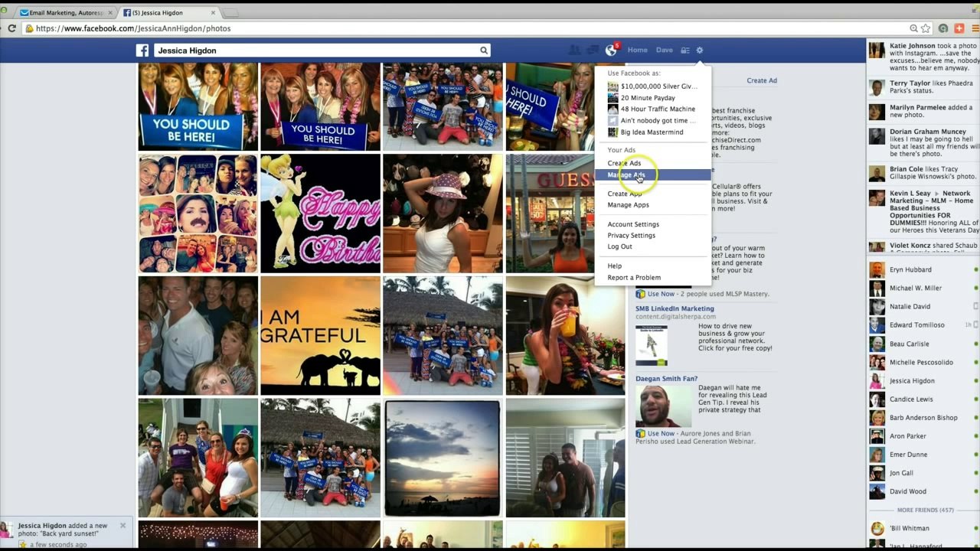
Task: Click the Create Ad link in sidebar
Action: click(x=762, y=80)
